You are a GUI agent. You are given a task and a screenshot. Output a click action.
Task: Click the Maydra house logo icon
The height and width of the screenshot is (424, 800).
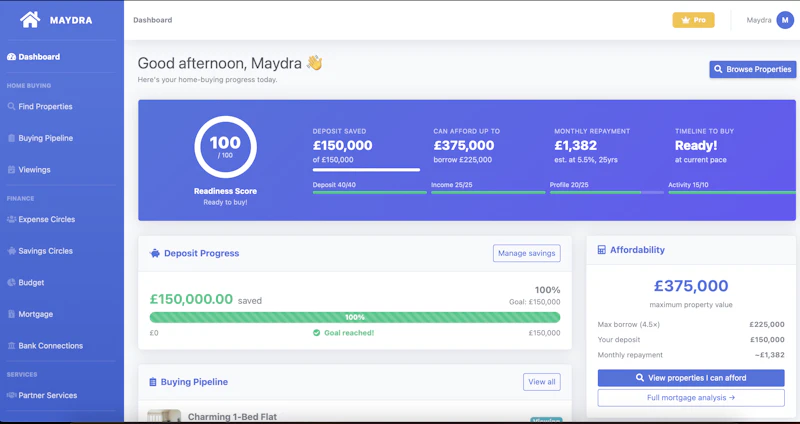(x=30, y=20)
